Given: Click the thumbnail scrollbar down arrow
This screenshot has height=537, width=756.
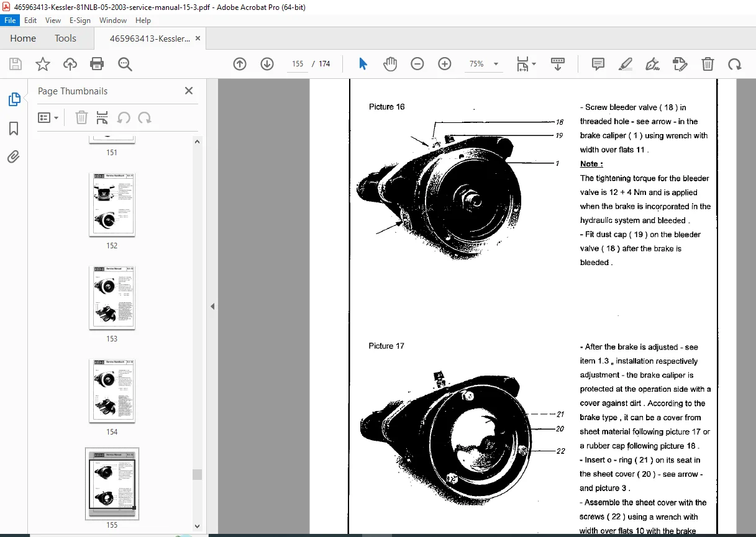Looking at the screenshot, I should click(x=198, y=526).
